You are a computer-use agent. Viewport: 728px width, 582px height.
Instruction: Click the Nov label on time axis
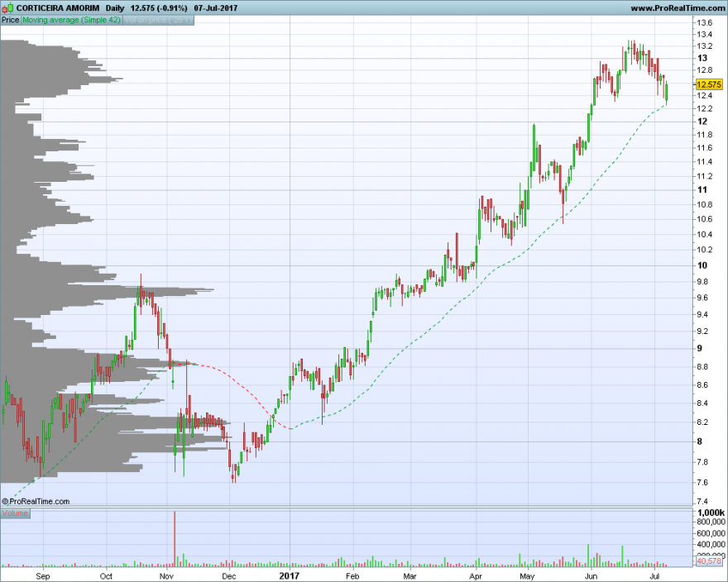(166, 576)
